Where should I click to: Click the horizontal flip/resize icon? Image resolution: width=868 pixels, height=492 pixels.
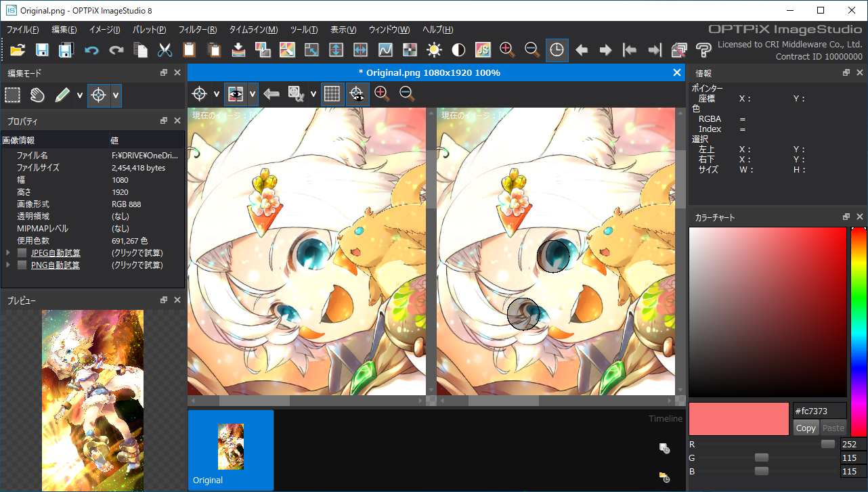tap(360, 49)
